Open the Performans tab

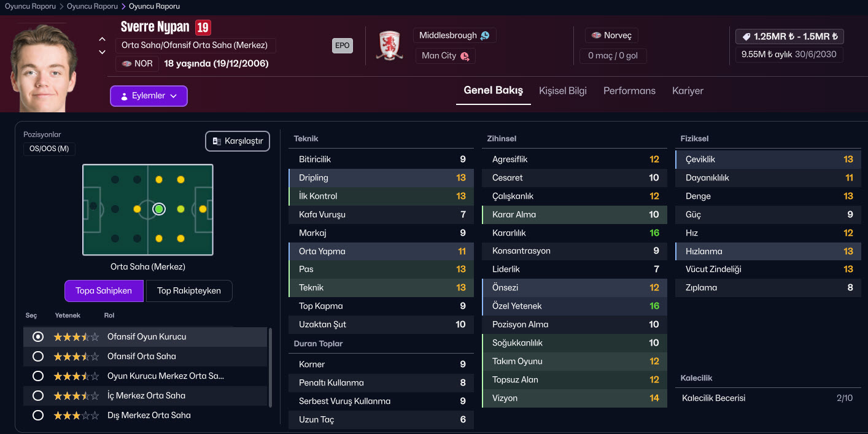(x=629, y=91)
